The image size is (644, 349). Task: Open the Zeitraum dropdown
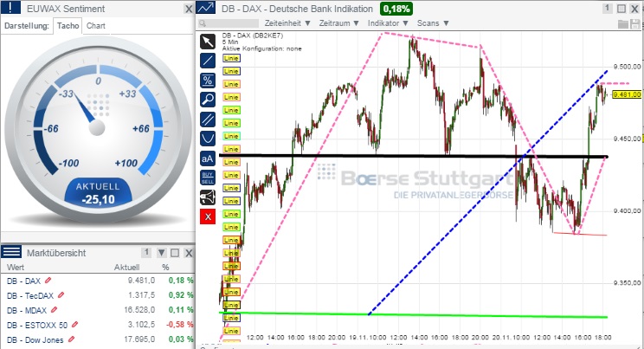click(339, 23)
